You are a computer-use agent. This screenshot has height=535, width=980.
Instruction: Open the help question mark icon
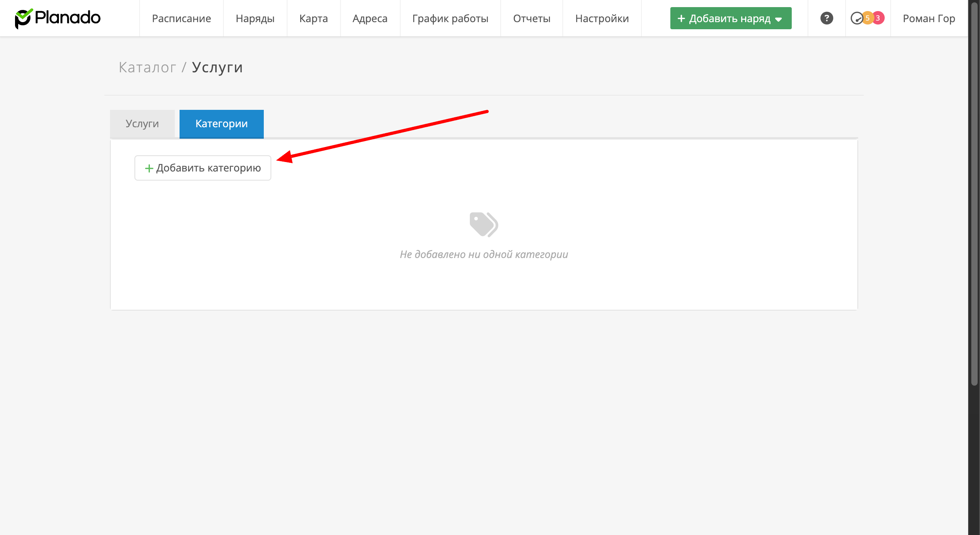point(827,18)
